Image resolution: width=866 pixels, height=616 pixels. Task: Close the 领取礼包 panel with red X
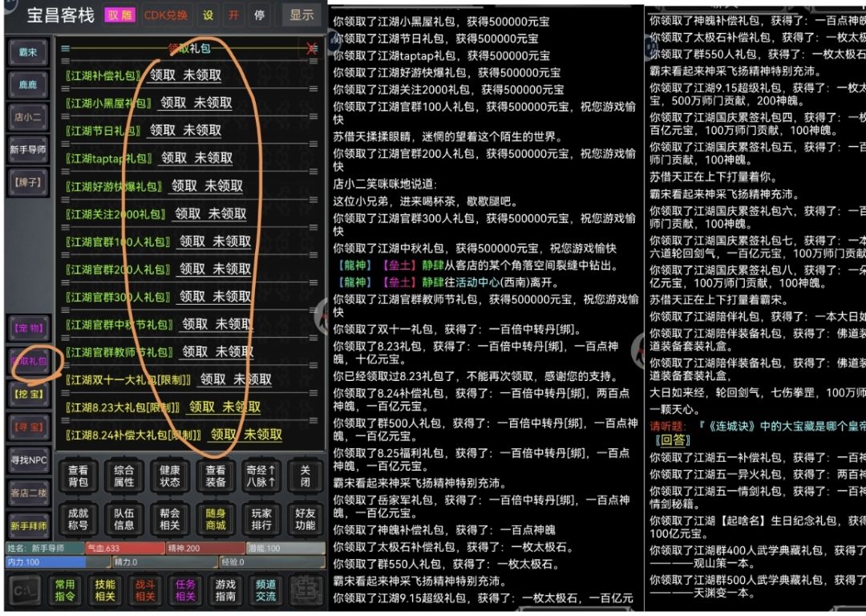coord(311,49)
